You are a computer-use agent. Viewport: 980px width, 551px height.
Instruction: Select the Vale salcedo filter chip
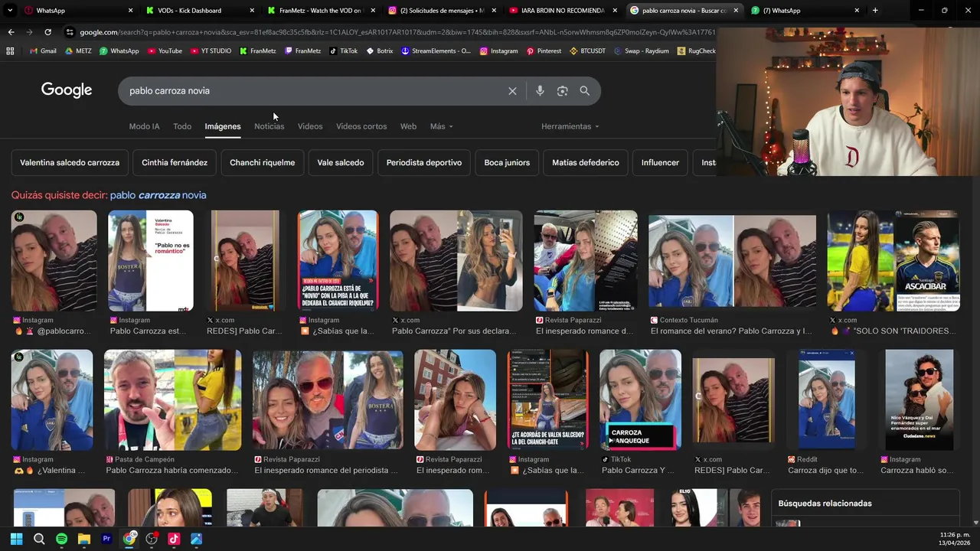tap(341, 162)
